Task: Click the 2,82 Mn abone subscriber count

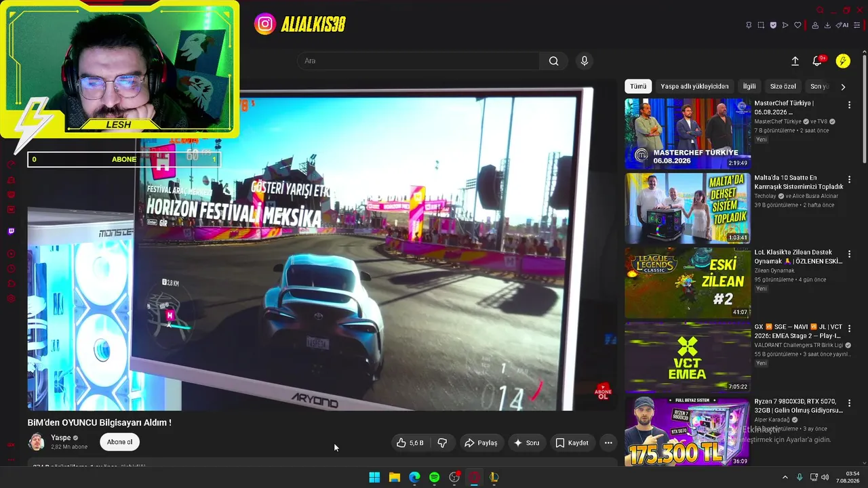Action: tap(69, 447)
